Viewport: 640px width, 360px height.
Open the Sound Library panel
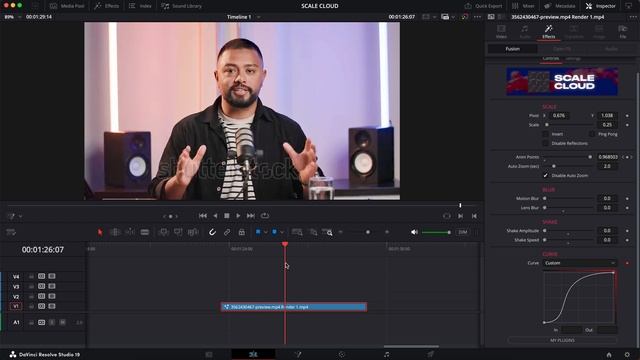tap(181, 6)
